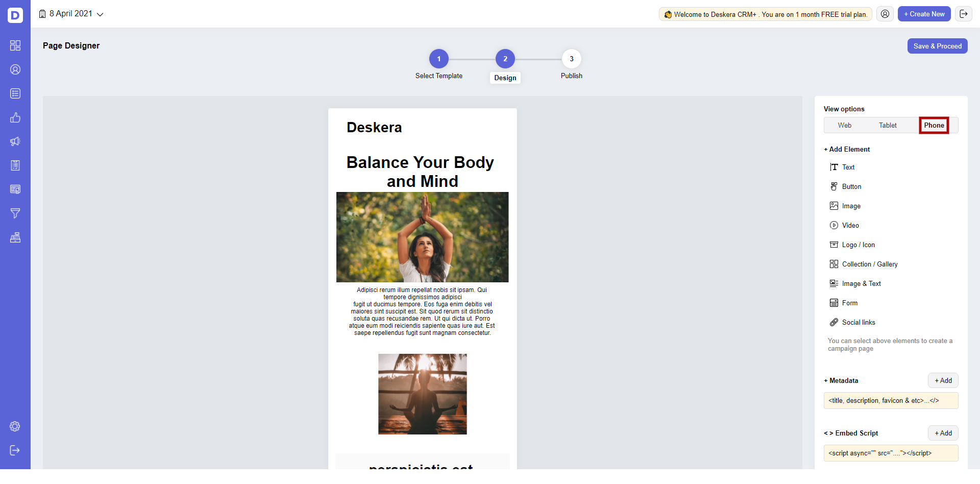Click the Save & Proceed button
Screen dimensions: 980x484
coord(938,46)
